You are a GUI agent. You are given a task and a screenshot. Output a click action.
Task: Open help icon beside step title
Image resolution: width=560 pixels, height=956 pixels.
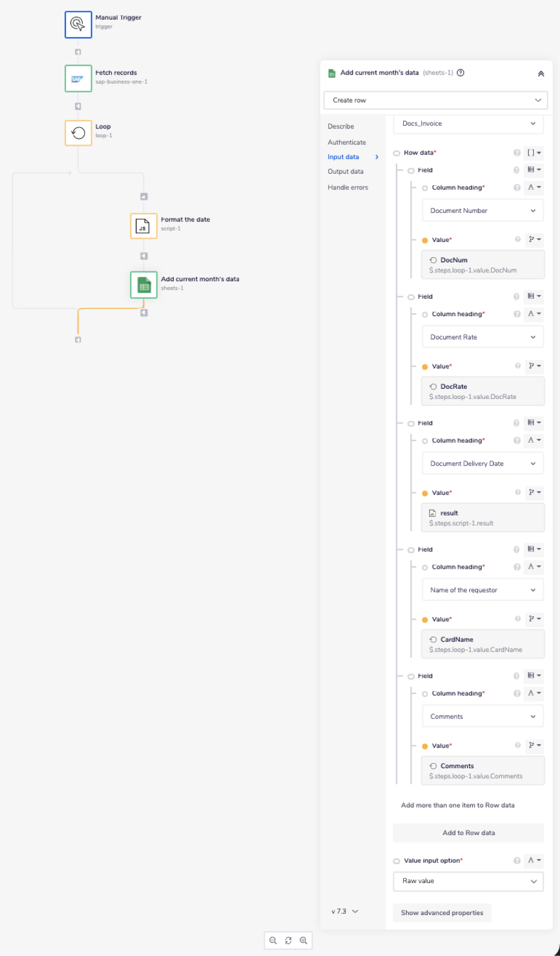coord(460,73)
